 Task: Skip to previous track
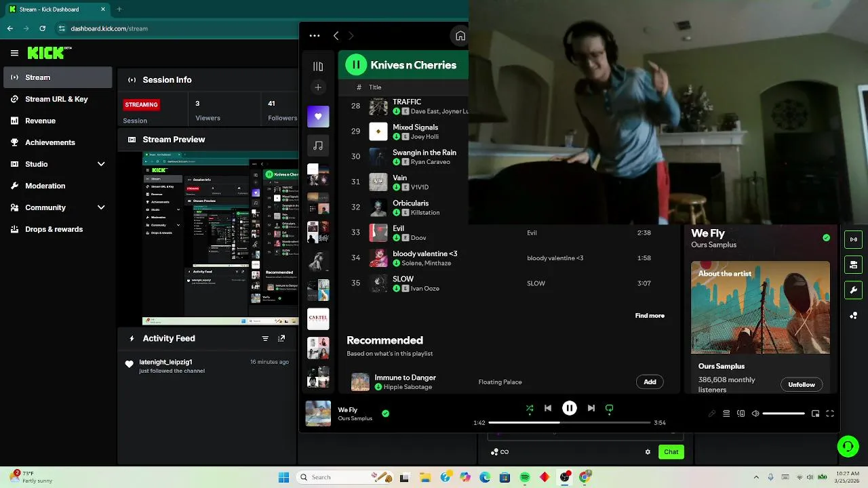(548, 408)
